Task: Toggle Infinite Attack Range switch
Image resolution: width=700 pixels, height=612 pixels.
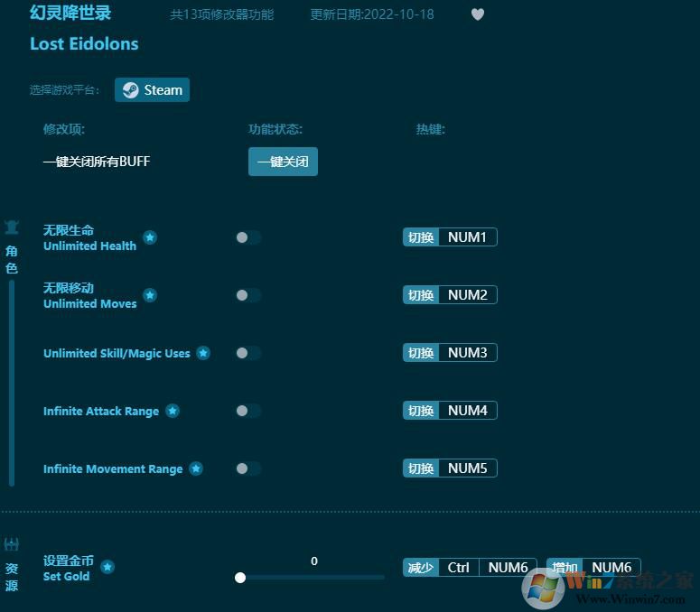Action: click(x=248, y=411)
